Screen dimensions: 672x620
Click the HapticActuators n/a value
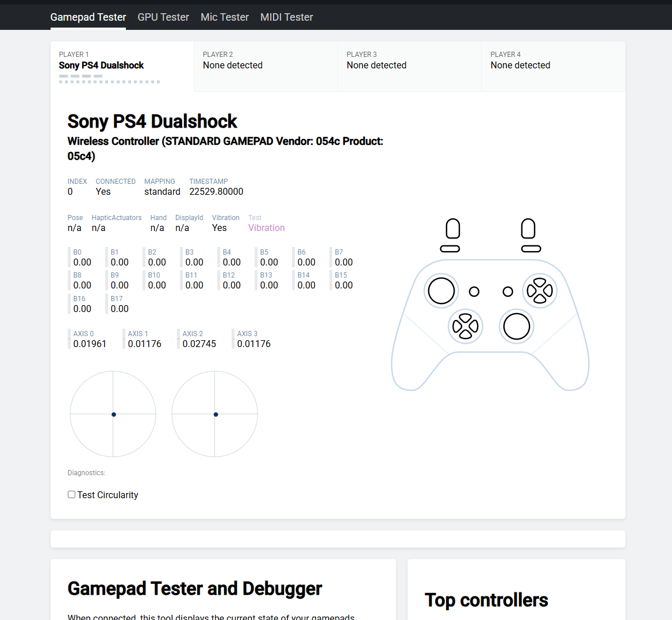(x=98, y=228)
